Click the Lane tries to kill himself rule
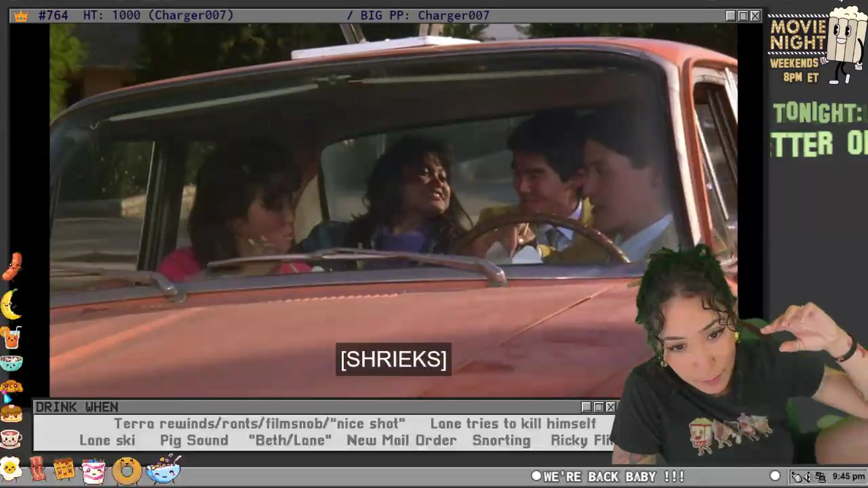Viewport: 868px width, 488px height. (513, 424)
